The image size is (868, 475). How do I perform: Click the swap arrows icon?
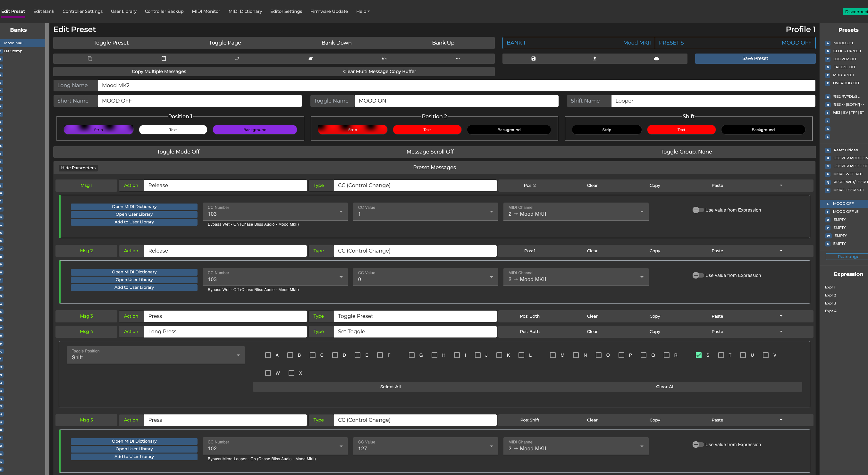pyautogui.click(x=237, y=59)
